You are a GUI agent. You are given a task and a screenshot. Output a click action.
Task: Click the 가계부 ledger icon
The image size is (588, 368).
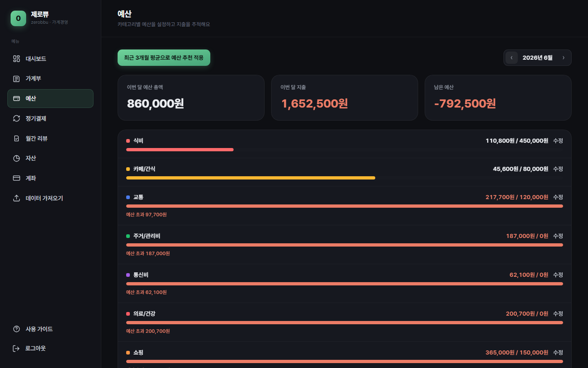point(16,79)
